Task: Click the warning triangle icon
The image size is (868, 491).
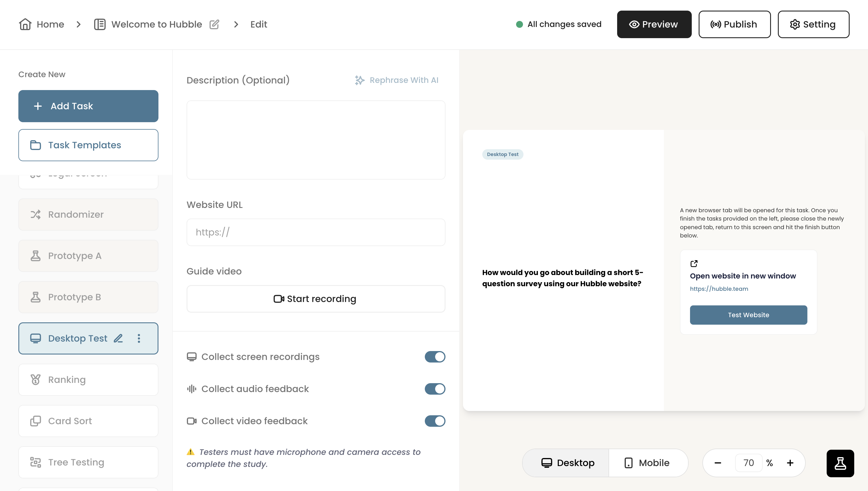Action: click(x=191, y=452)
